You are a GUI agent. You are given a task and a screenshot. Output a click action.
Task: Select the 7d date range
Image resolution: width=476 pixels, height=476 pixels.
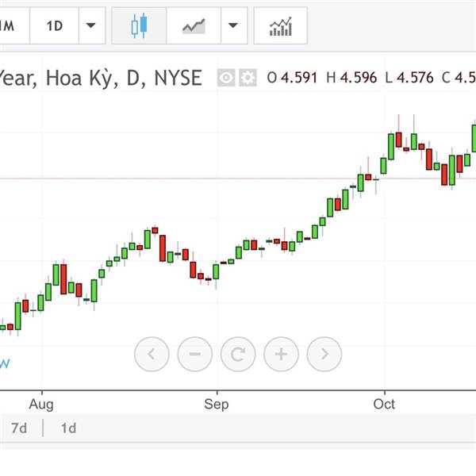tap(19, 428)
